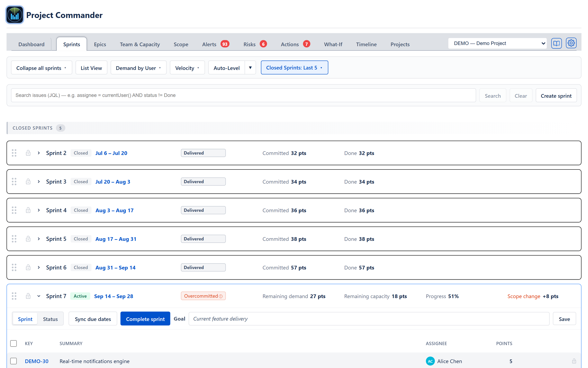The width and height of the screenshot is (588, 368).
Task: Switch to the What-If tab
Action: tap(333, 44)
